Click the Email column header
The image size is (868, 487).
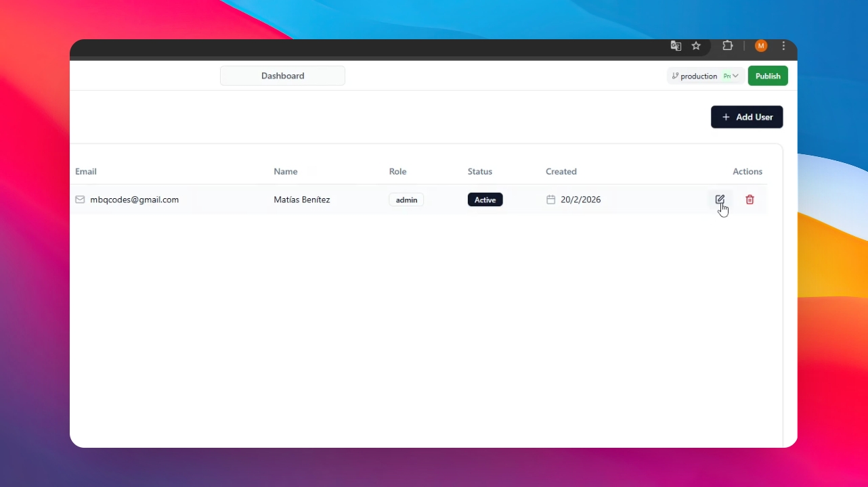[x=86, y=171]
